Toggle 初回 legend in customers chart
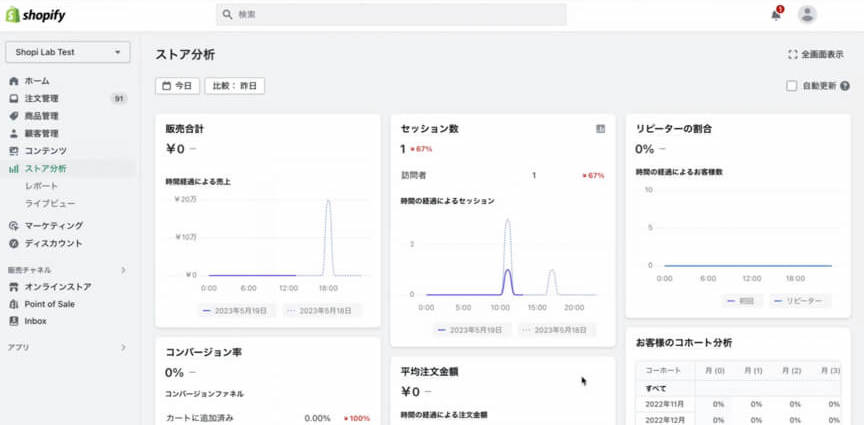This screenshot has width=864, height=425. pyautogui.click(x=743, y=301)
